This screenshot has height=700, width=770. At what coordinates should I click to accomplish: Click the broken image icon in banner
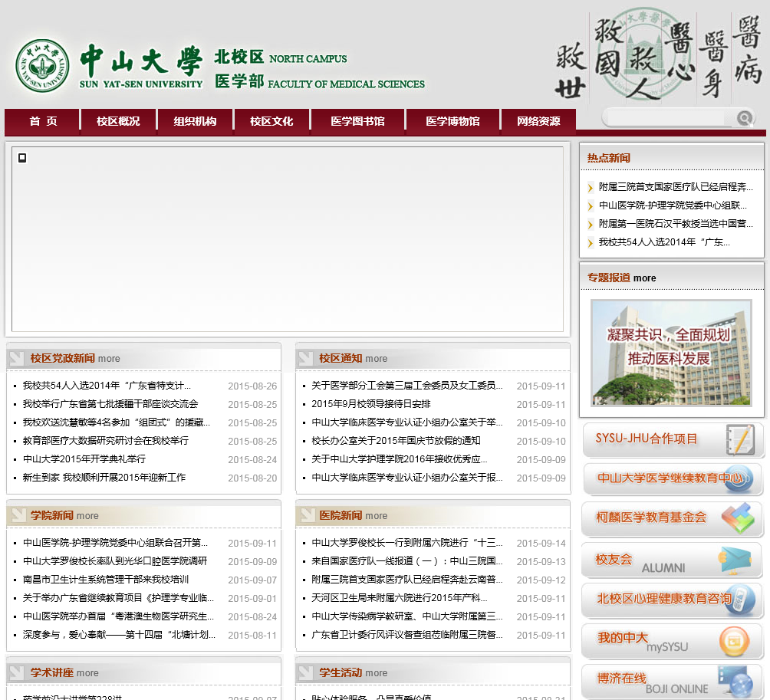point(22,158)
